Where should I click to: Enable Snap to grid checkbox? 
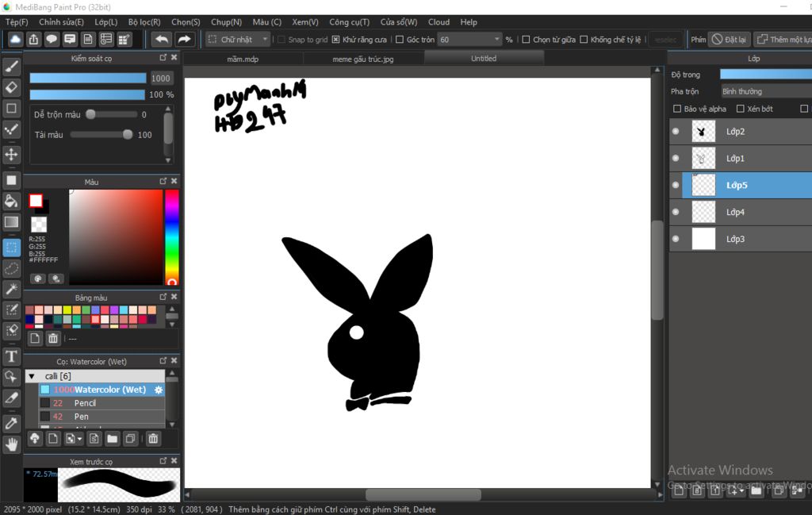282,40
